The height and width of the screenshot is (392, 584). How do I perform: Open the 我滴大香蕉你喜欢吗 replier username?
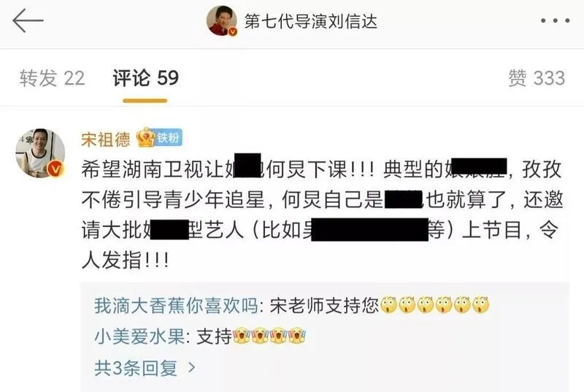(176, 306)
